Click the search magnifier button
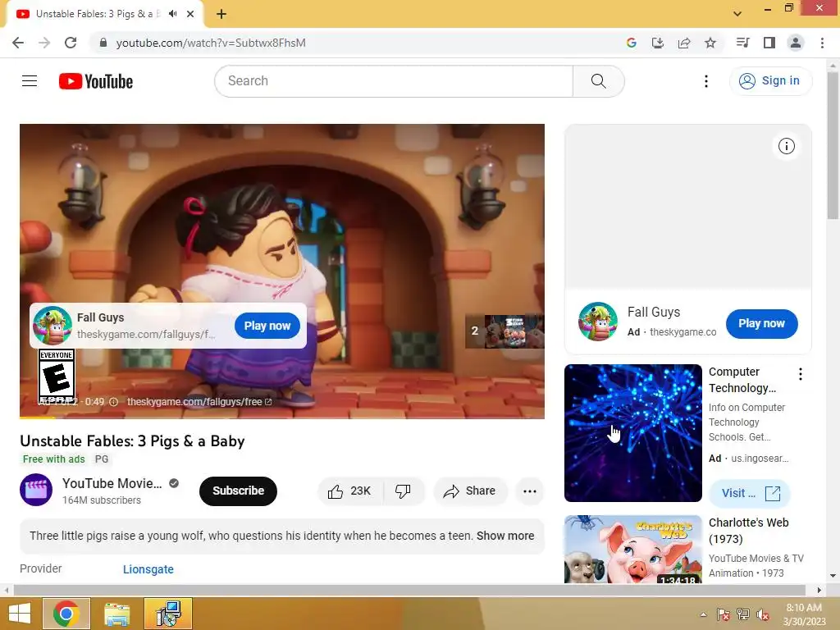 pyautogui.click(x=598, y=81)
